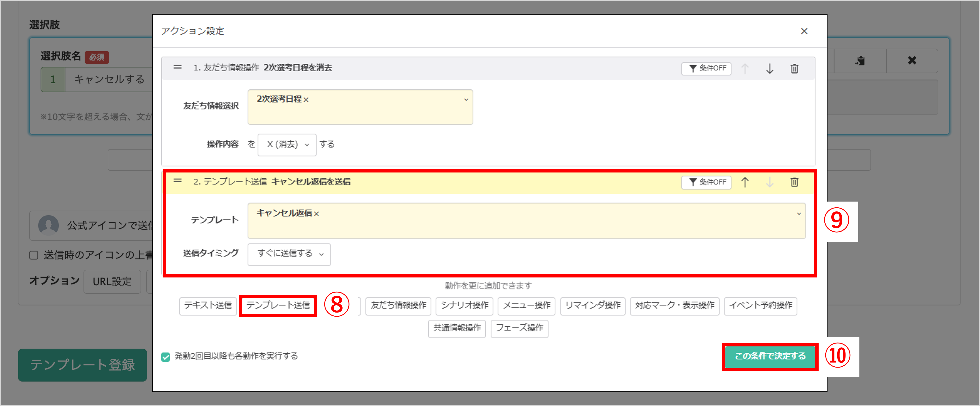Remove 2次選考日程 tag with its x

click(306, 100)
